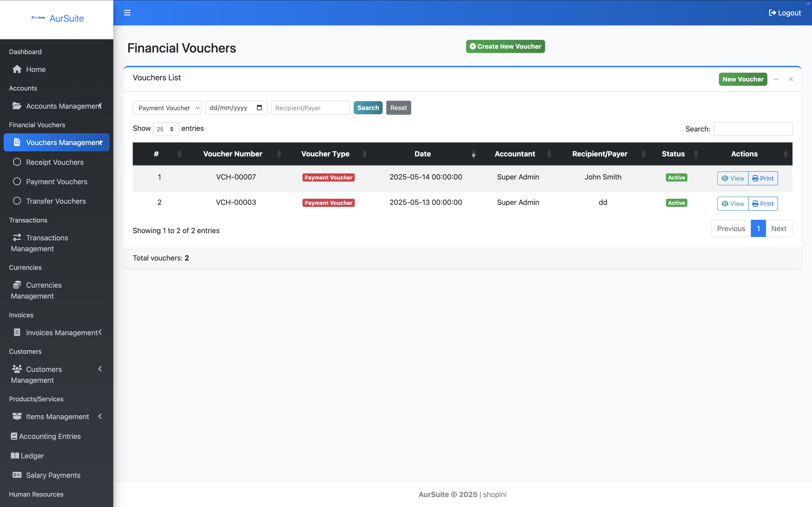The height and width of the screenshot is (507, 812).
Task: Click Create New Voucher button
Action: [x=505, y=47]
